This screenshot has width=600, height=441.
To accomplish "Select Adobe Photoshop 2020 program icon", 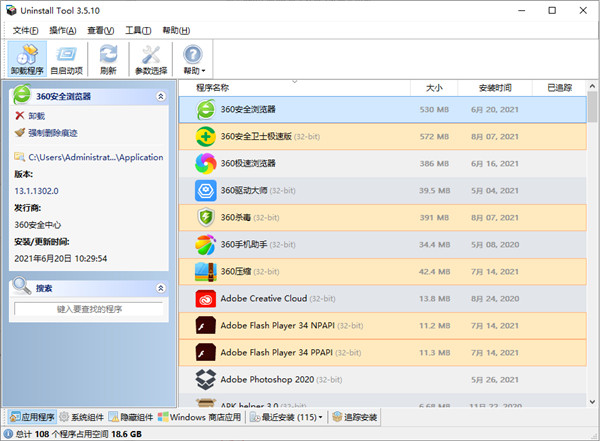I will click(x=205, y=379).
